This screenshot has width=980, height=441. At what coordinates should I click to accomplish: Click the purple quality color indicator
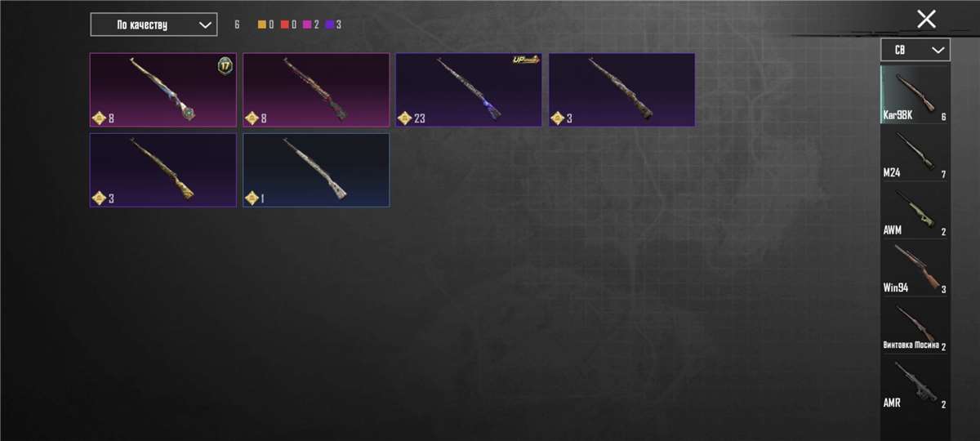point(330,25)
